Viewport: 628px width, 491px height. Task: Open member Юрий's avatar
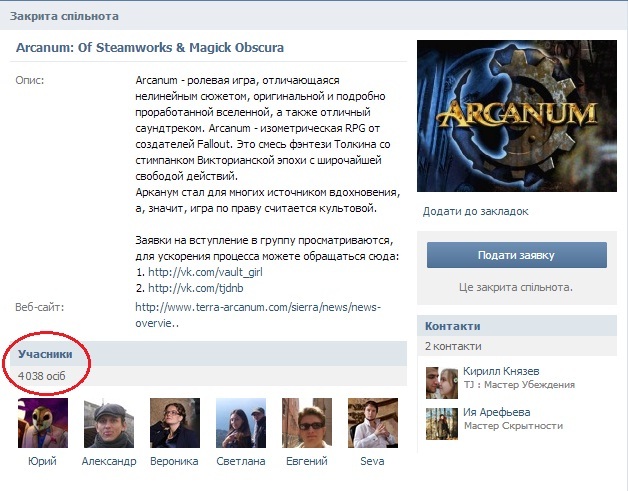43,423
